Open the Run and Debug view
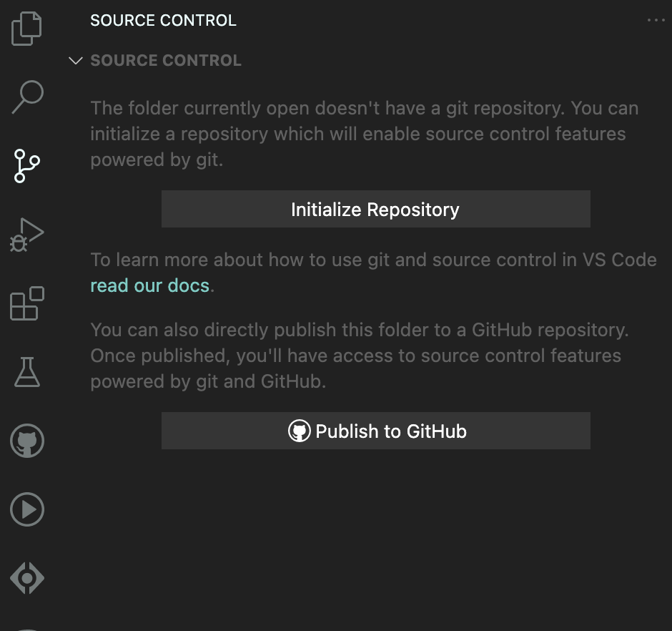672x631 pixels. pos(26,233)
